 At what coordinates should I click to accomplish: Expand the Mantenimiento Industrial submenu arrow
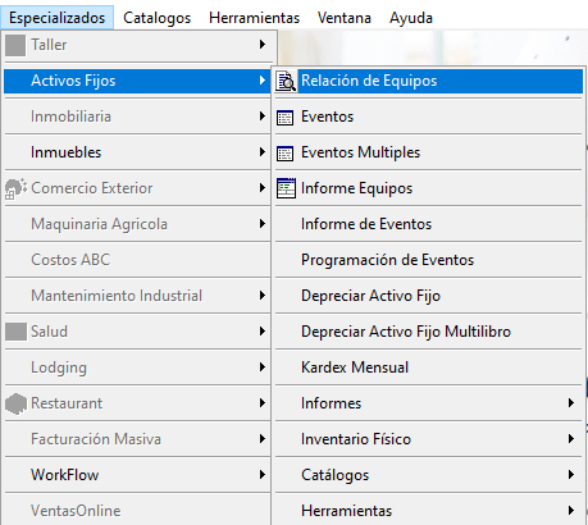coord(262,296)
